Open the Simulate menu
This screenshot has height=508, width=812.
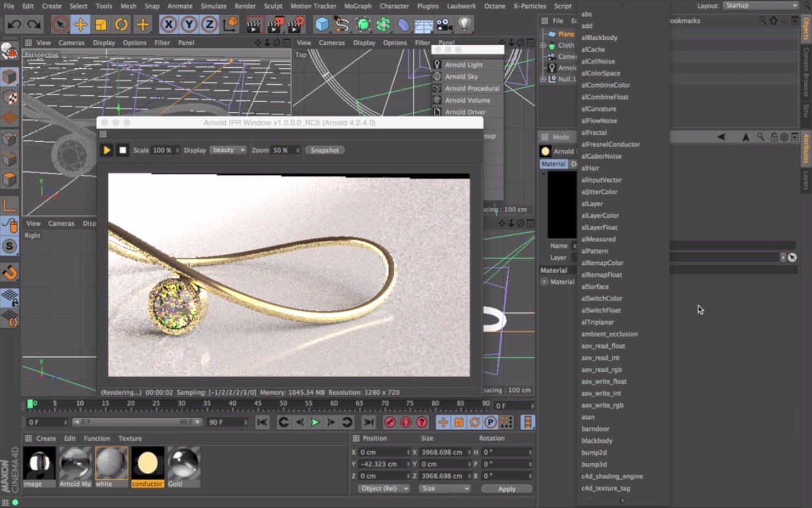pyautogui.click(x=213, y=6)
